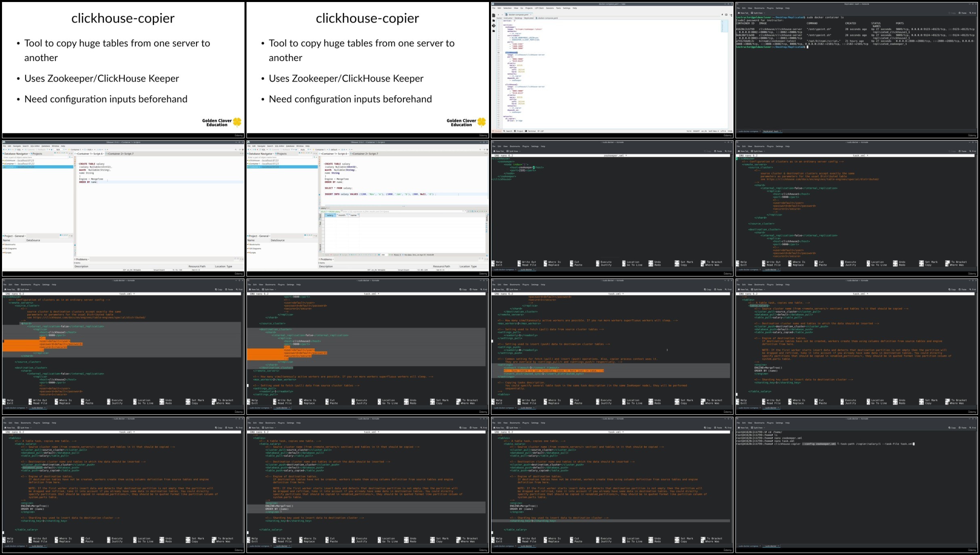The image size is (980, 555).
Task: Open LSP Client menu in Kate
Action: point(539,8)
